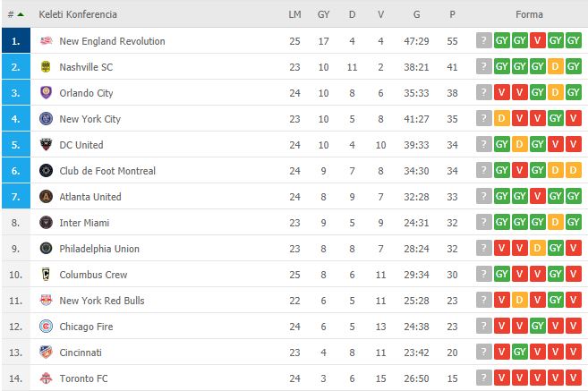
Task: Open the Philadelphia Union team link
Action: [x=99, y=249]
